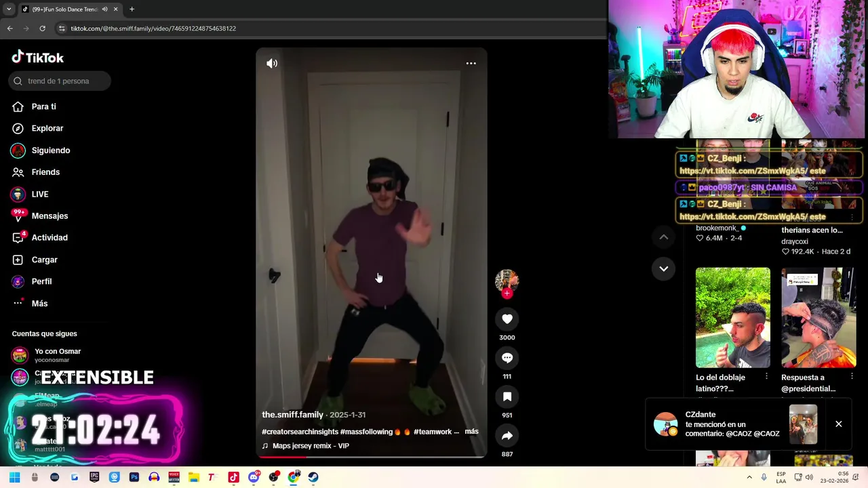Viewport: 868px width, 488px height.
Task: Follow the creator with the red plus button
Action: (507, 293)
